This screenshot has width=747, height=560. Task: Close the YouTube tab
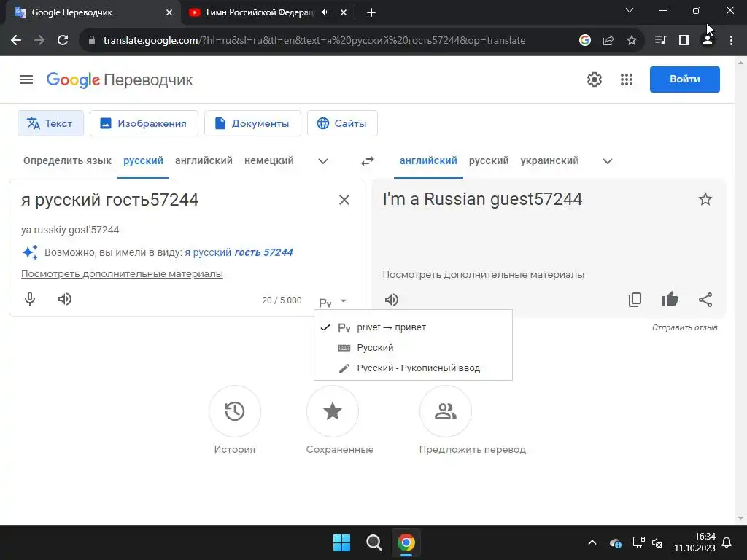coord(344,12)
